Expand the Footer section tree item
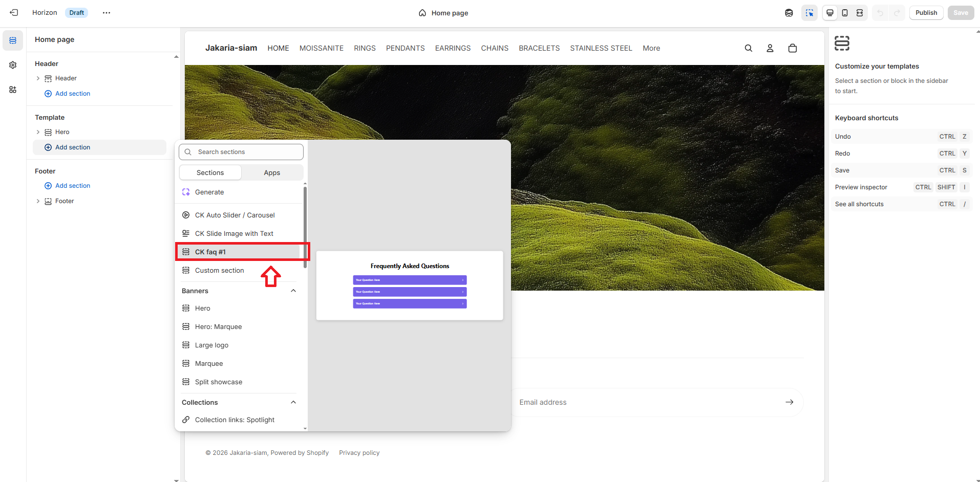The width and height of the screenshot is (980, 482). coord(38,201)
